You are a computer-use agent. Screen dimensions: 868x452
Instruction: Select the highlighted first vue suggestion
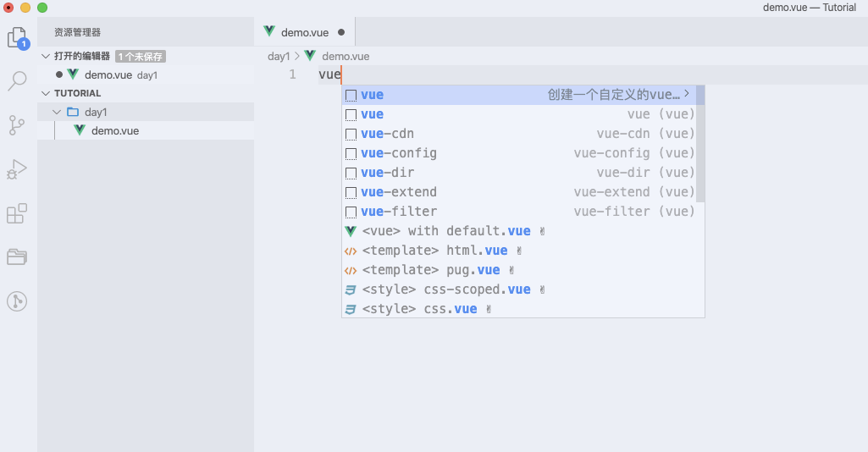coord(519,95)
